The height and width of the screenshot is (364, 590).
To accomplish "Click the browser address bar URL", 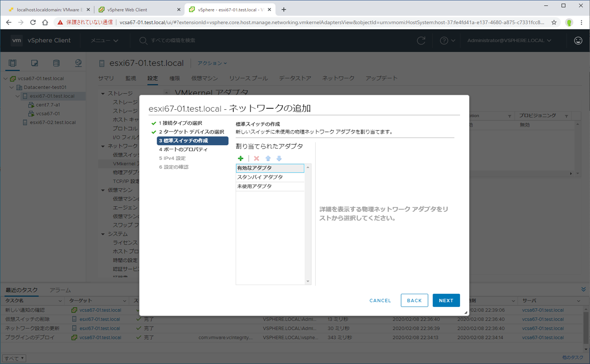I will click(x=331, y=22).
